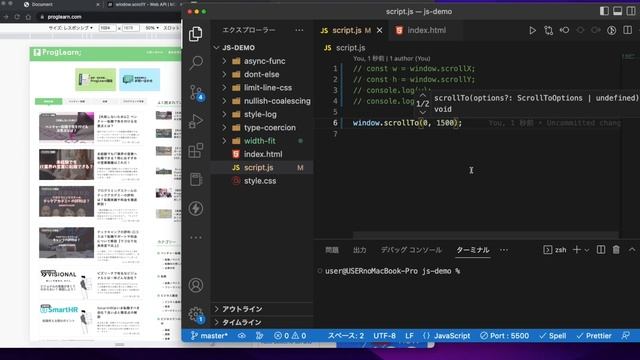Open the Explorer view in activity bar
The image size is (640, 360).
(196, 34)
